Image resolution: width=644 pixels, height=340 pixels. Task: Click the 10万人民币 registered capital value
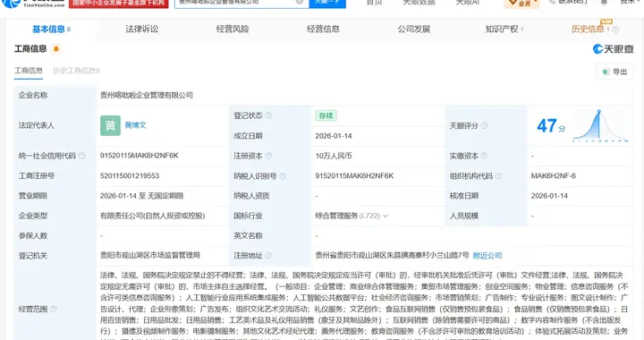coord(334,156)
